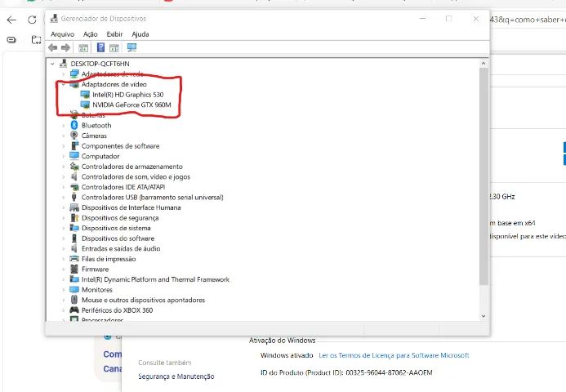Select the Entradas e saídas de áudio speaker icon
566x392 pixels.
click(74, 248)
